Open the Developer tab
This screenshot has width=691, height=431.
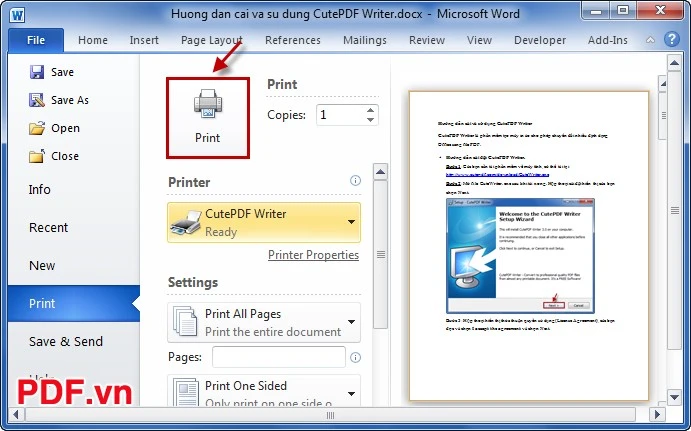[540, 40]
